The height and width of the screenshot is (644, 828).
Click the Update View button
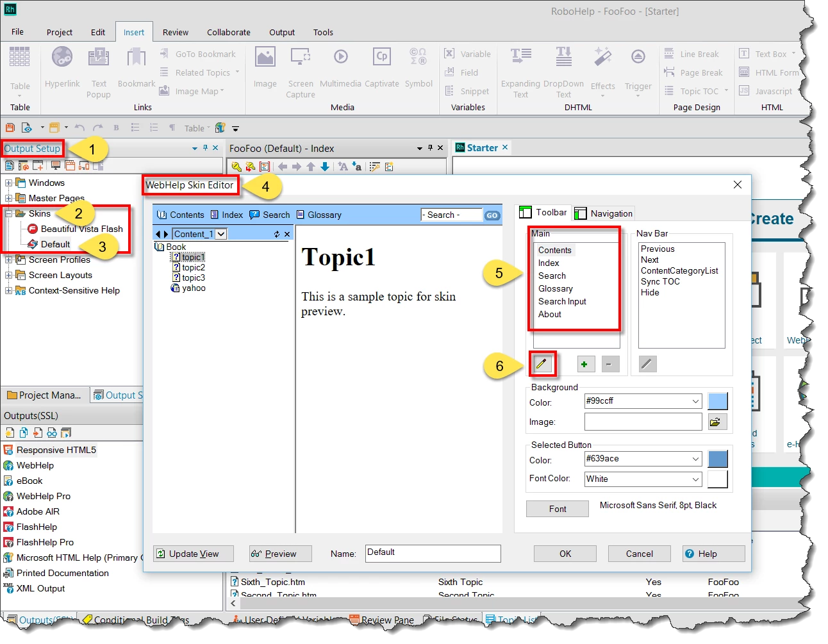tap(194, 554)
